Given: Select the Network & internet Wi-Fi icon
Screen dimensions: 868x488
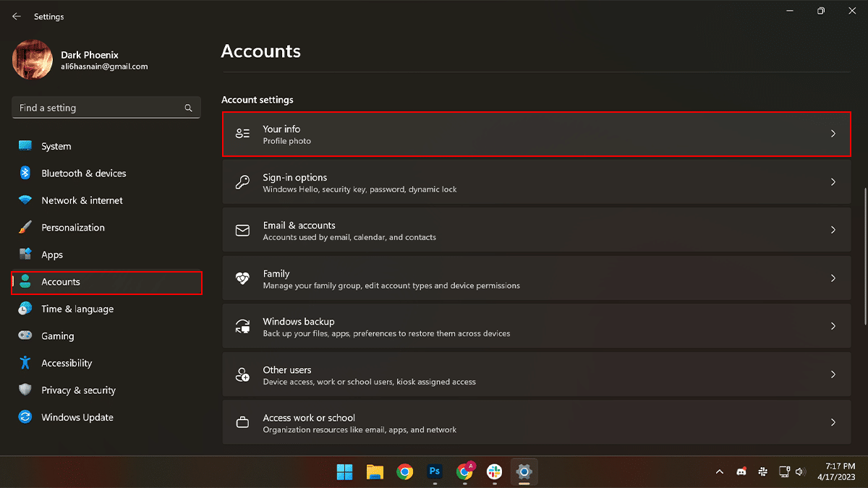Looking at the screenshot, I should click(x=25, y=200).
